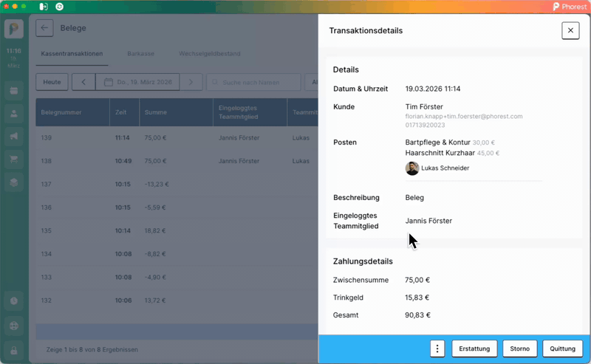Viewport: 591px width, 364px height.
Task: Open the clock icon in the sidebar
Action: 14,301
